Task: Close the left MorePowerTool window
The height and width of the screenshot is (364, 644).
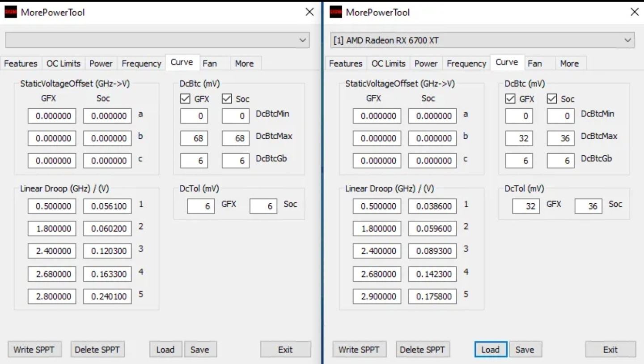Action: pos(309,12)
